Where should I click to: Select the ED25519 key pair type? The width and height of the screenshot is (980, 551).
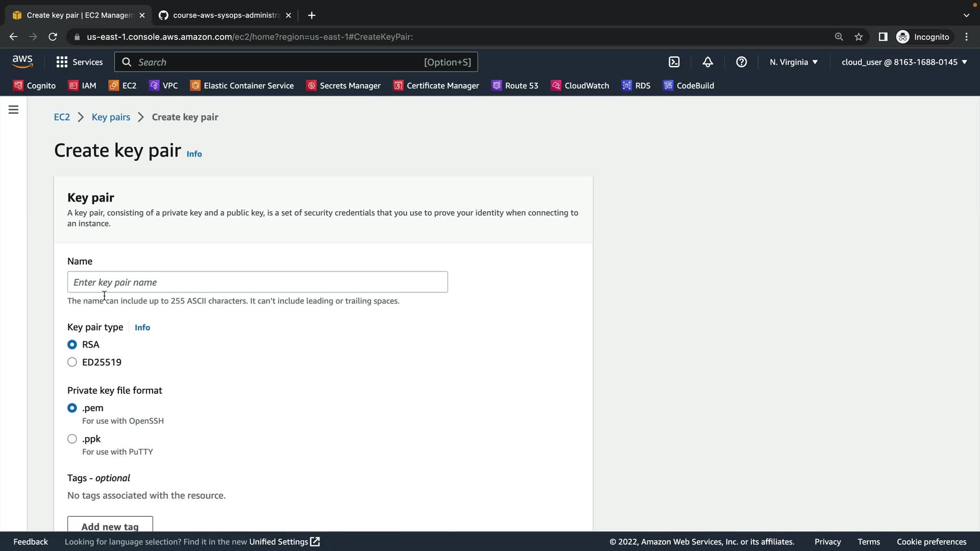[72, 362]
